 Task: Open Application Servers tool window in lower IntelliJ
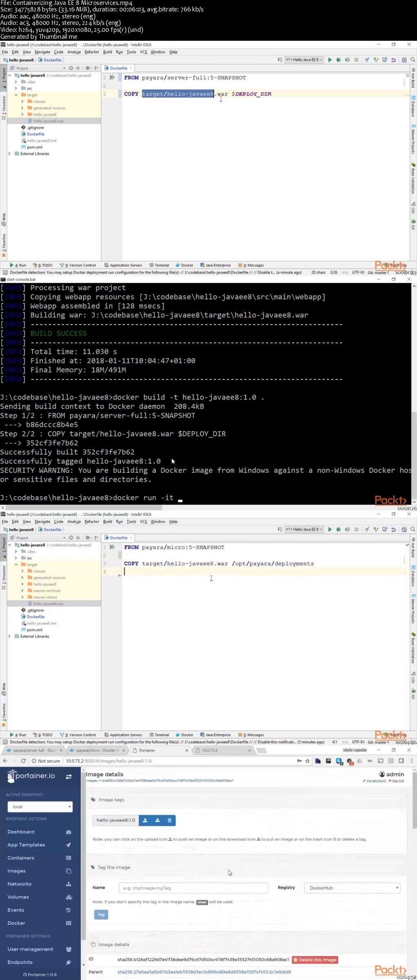point(123,735)
